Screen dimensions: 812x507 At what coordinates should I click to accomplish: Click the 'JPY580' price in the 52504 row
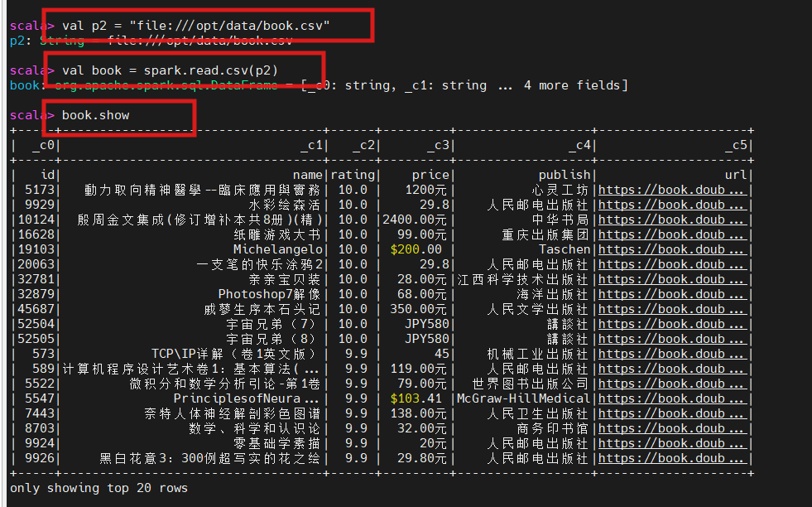pos(427,325)
